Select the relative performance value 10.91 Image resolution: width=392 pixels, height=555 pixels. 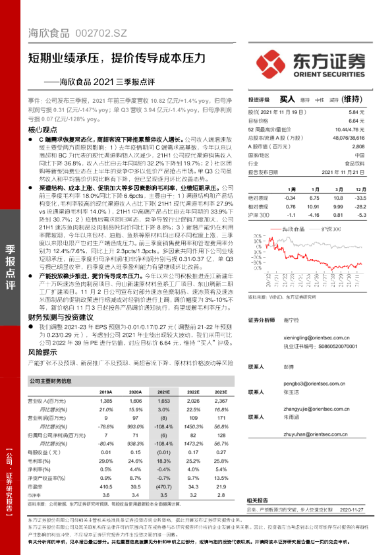[x=313, y=207]
